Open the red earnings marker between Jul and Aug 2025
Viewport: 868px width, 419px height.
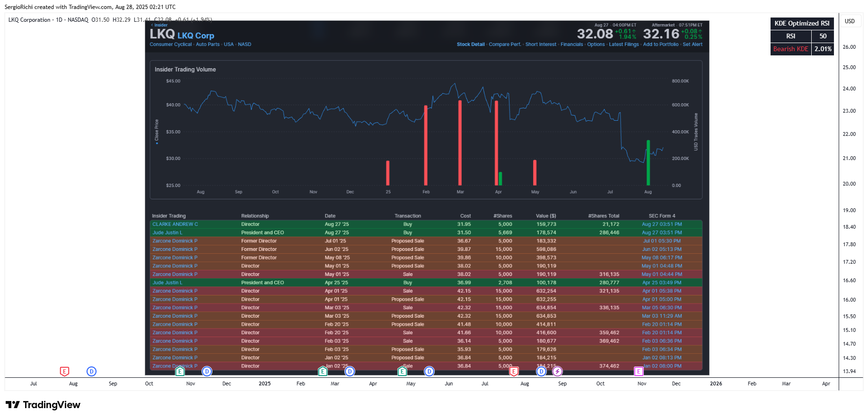[x=514, y=372]
